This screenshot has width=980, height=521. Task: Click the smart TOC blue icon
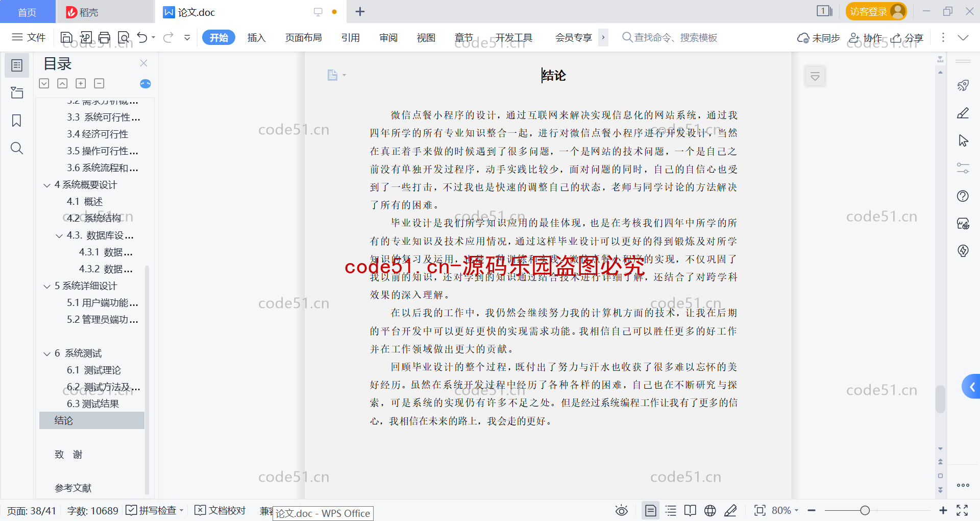pyautogui.click(x=145, y=84)
